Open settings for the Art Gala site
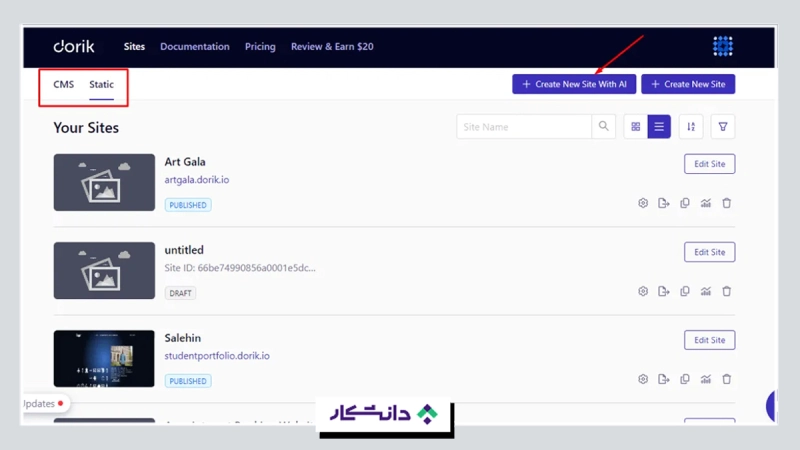The image size is (800, 450). coord(643,204)
